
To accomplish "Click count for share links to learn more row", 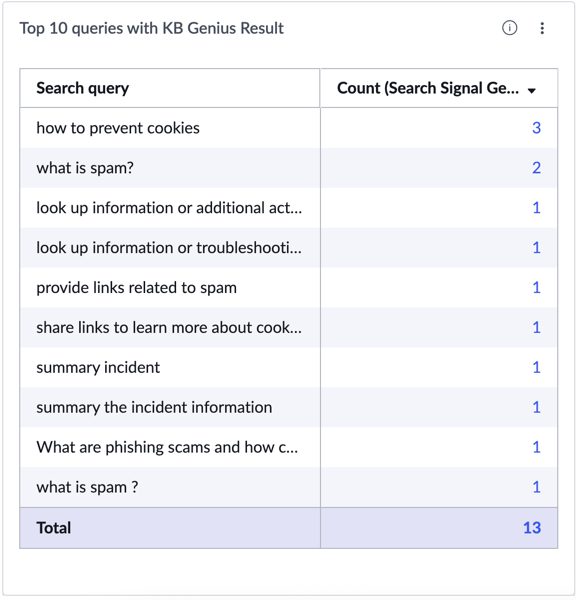I will tap(536, 328).
